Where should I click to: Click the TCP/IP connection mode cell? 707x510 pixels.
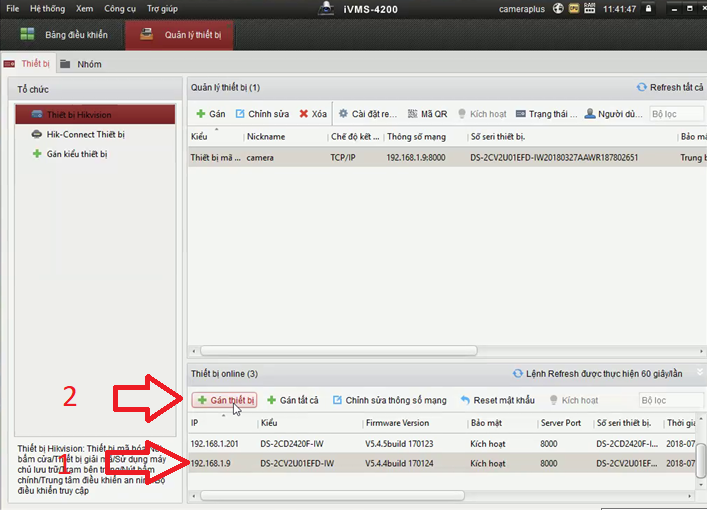point(343,157)
